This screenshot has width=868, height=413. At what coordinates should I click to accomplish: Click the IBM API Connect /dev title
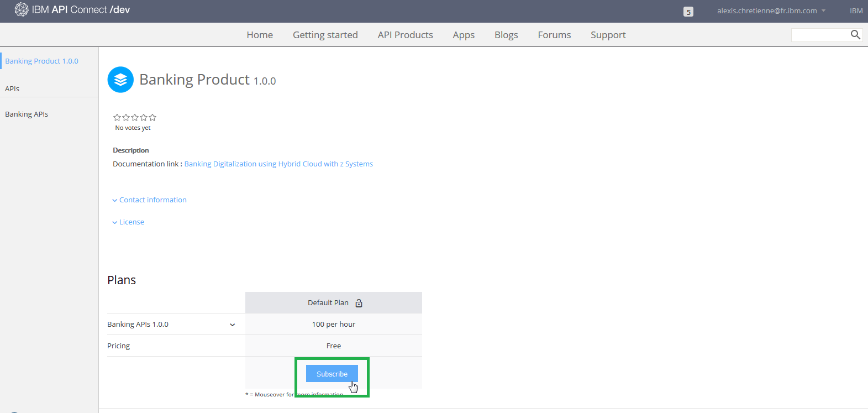(x=81, y=9)
